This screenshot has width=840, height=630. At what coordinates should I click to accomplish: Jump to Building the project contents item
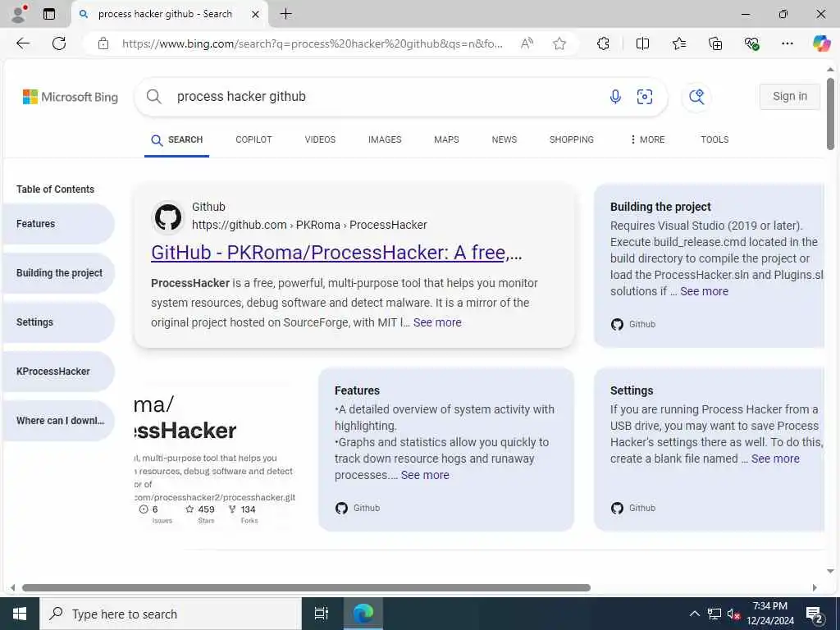(x=58, y=273)
